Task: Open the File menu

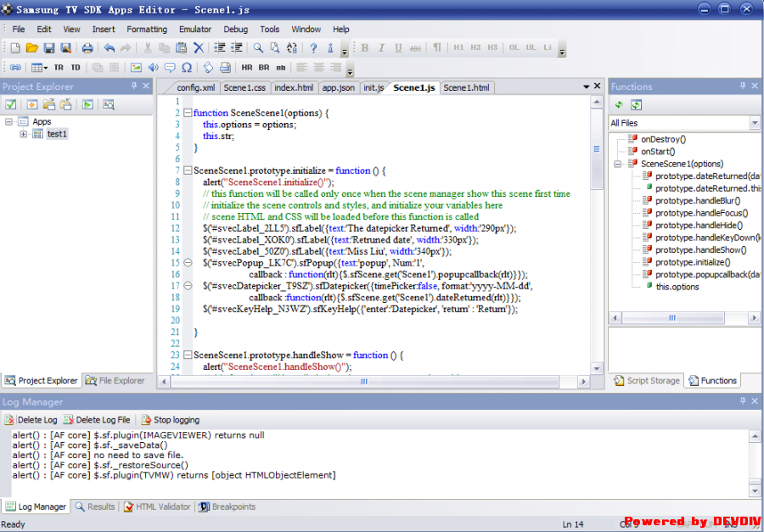Action: (x=19, y=29)
